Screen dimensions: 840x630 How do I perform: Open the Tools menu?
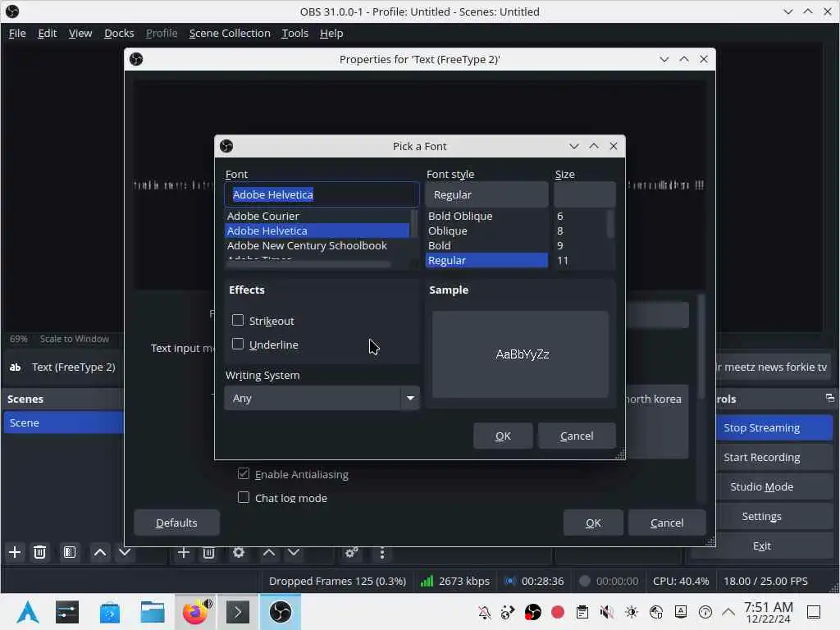click(295, 33)
